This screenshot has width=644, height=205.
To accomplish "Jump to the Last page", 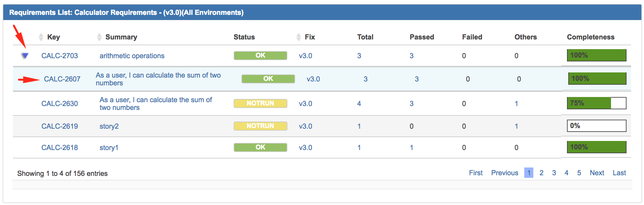I will click(x=619, y=173).
